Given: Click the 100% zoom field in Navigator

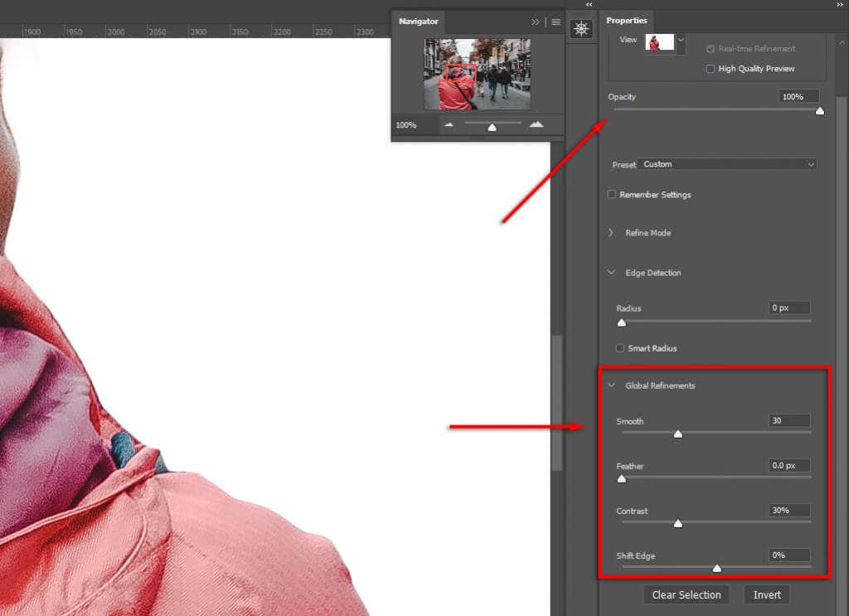Looking at the screenshot, I should point(405,124).
